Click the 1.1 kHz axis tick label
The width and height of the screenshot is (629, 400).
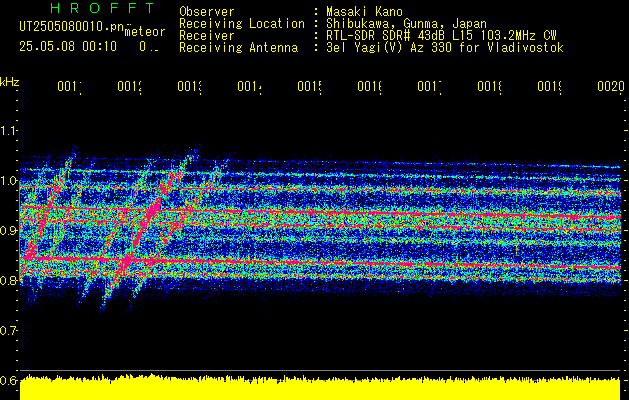9,130
